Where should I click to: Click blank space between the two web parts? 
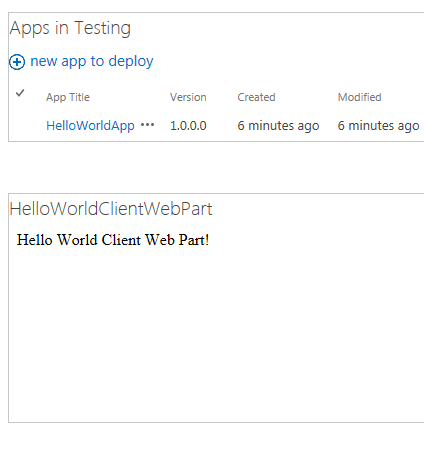click(x=213, y=167)
